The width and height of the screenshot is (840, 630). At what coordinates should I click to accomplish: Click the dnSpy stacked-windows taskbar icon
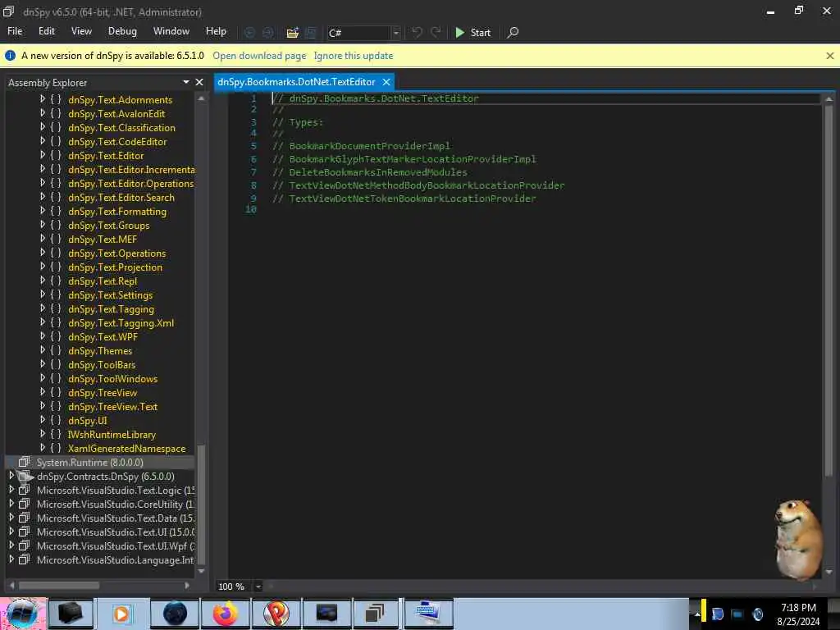375,614
